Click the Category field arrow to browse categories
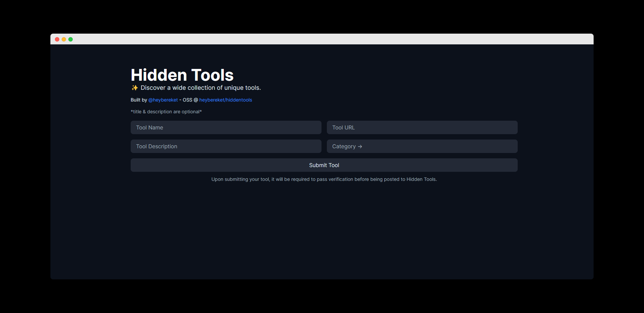Viewport: 644px width, 313px height. [360, 146]
